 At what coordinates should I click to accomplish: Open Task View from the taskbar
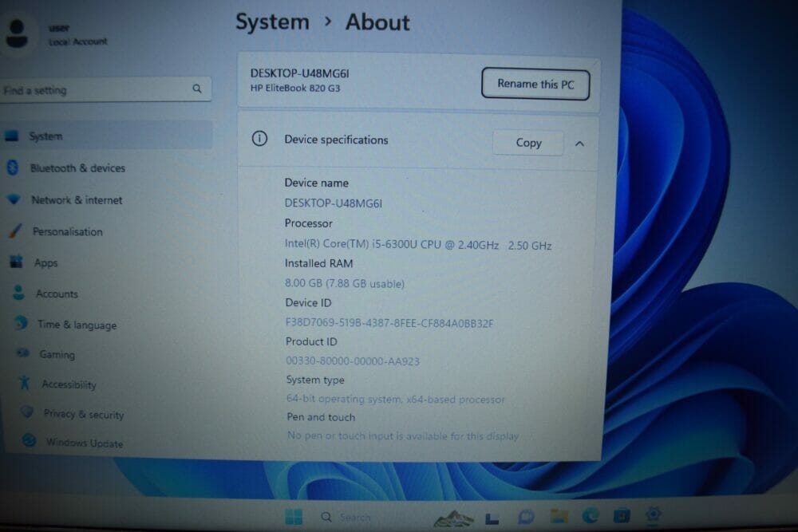point(492,518)
